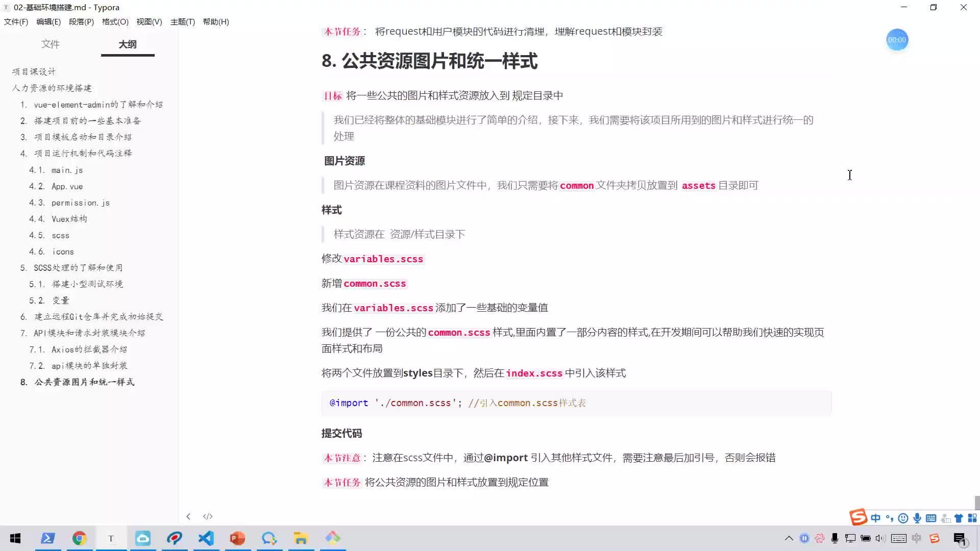The width and height of the screenshot is (980, 551).
Task: Jump to outline item 项目课设计
Action: point(34,72)
